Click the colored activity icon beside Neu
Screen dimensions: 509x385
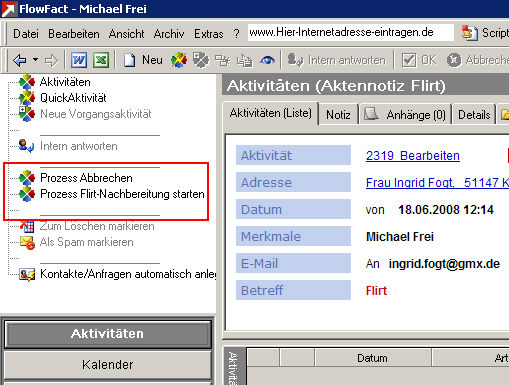click(x=179, y=60)
